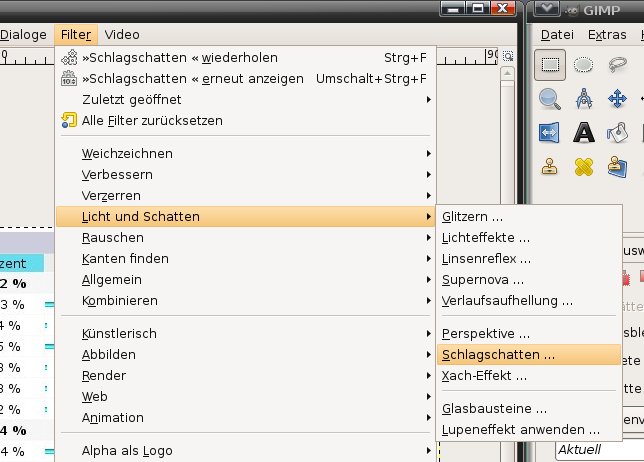Open the Video menu
Screen dimensions: 644x462
(122, 35)
